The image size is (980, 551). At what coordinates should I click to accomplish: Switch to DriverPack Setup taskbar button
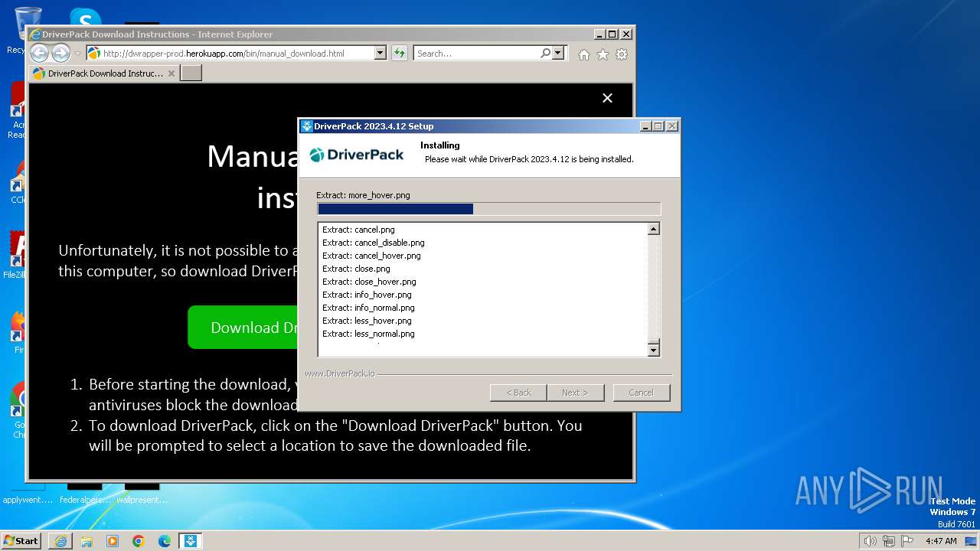[x=191, y=541]
